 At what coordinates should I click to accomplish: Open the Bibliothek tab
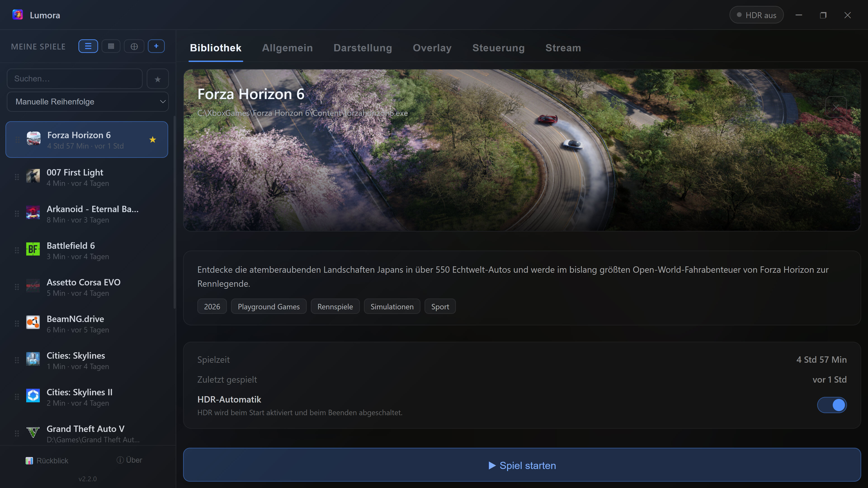coord(216,48)
